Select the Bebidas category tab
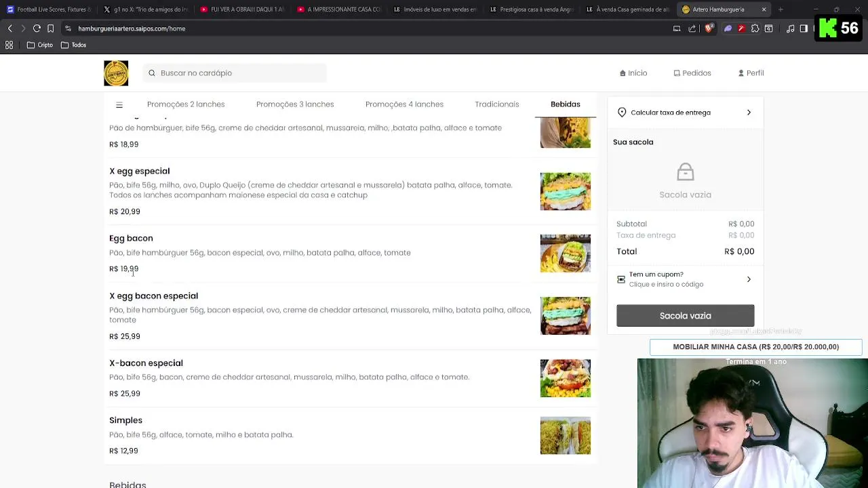Image resolution: width=868 pixels, height=488 pixels. [566, 104]
